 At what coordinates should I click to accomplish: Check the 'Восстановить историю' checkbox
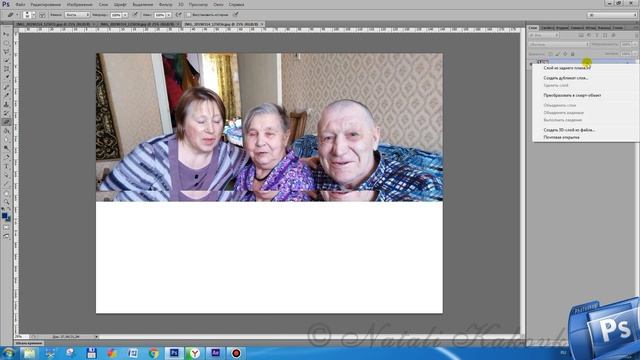click(x=189, y=15)
